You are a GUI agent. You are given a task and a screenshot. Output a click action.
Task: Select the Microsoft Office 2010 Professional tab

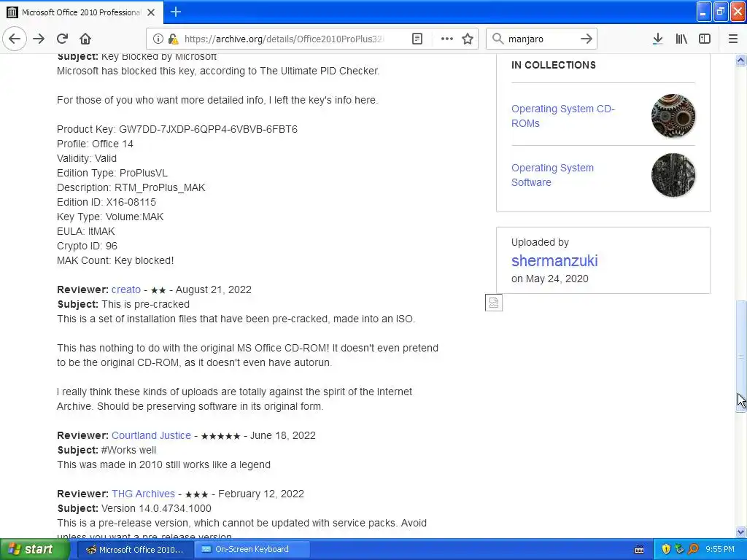click(x=82, y=12)
